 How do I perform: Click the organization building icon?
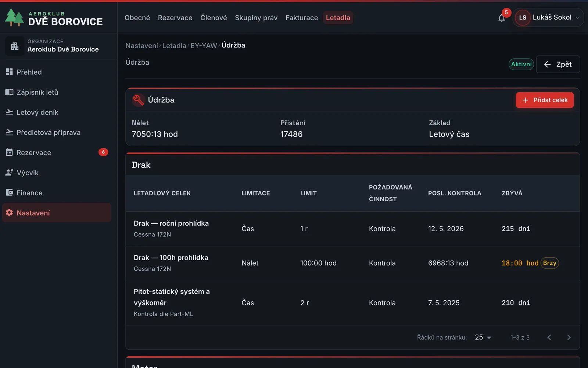(x=15, y=46)
